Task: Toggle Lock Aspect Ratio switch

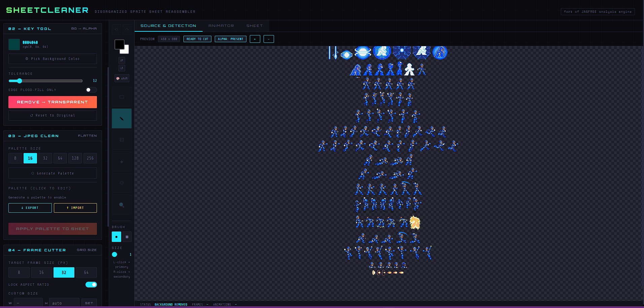Action: click(x=91, y=284)
